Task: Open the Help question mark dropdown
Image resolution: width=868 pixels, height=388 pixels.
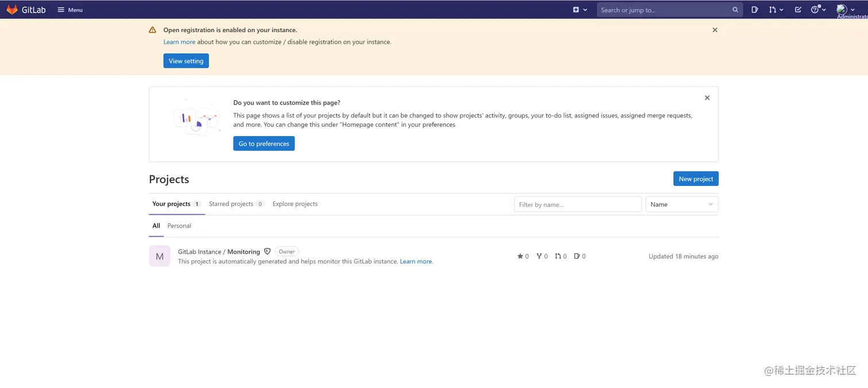Action: pos(818,10)
